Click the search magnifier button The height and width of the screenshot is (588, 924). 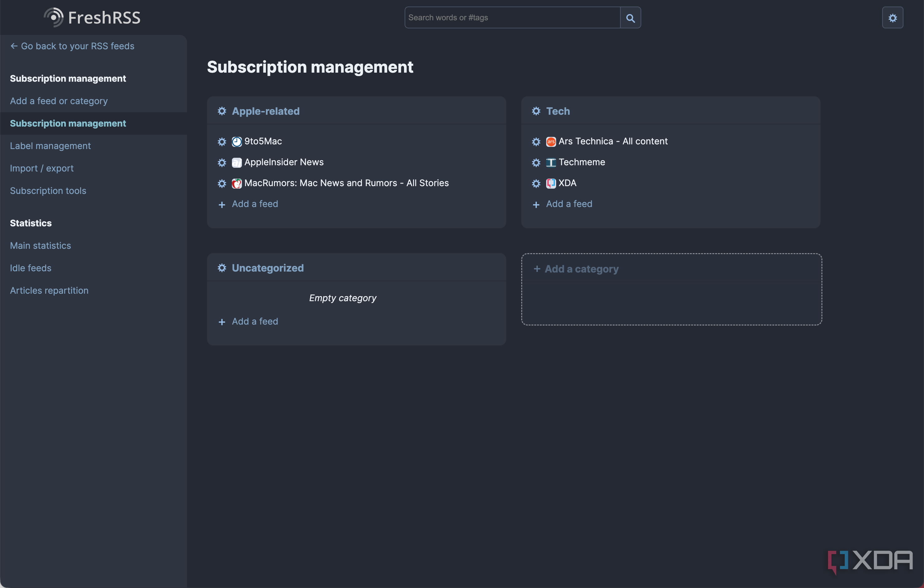point(630,18)
